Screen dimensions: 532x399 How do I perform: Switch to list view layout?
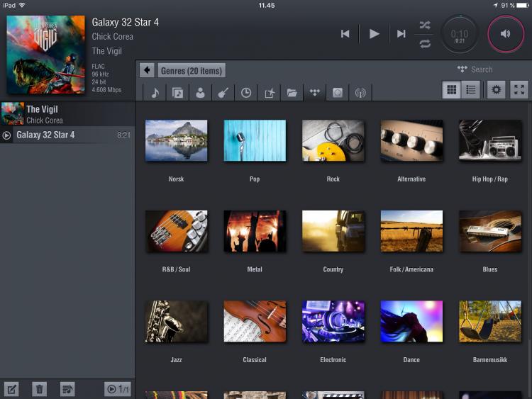(470, 90)
